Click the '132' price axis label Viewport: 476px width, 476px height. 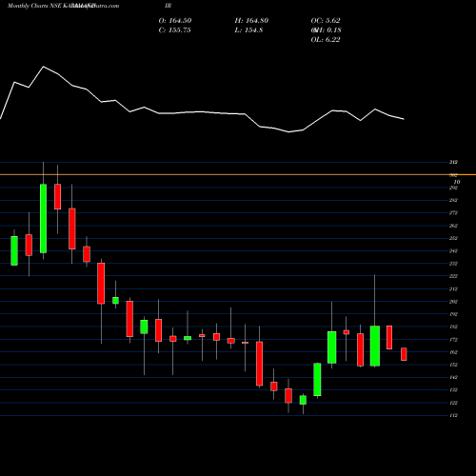[x=453, y=390]
